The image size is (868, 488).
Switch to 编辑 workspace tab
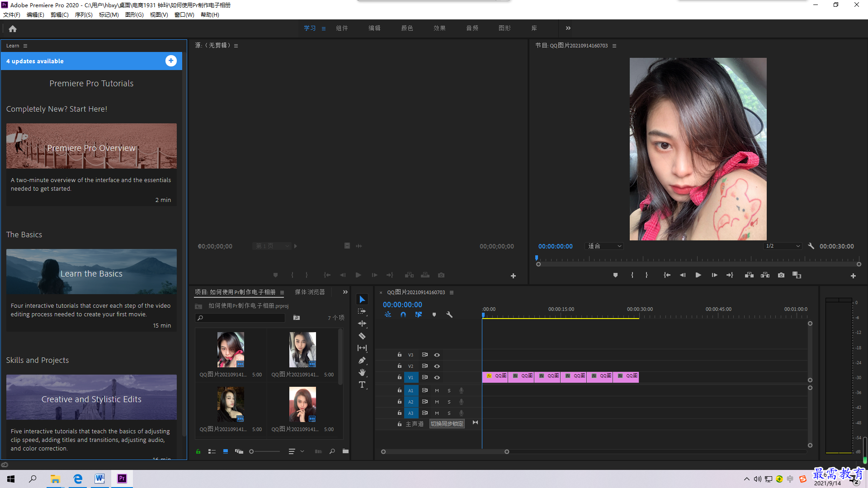coord(374,28)
